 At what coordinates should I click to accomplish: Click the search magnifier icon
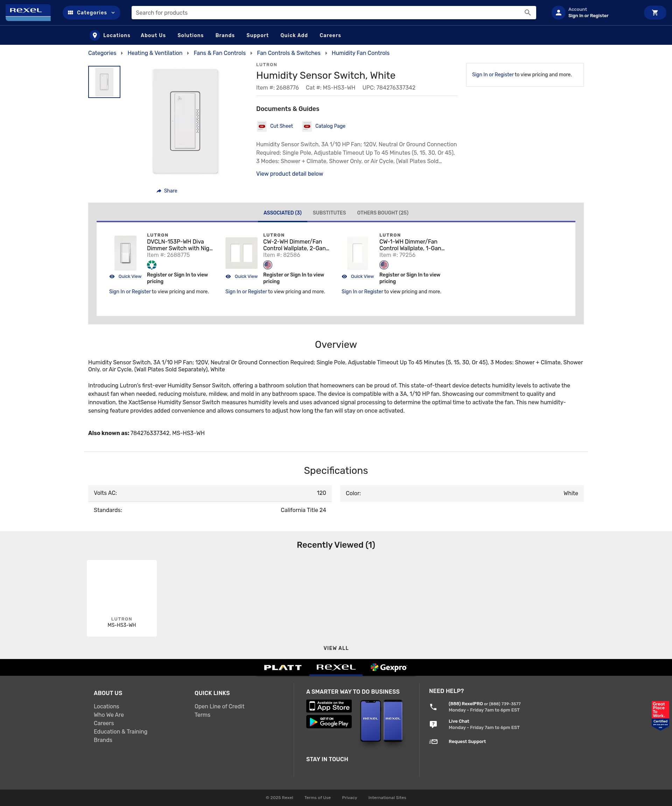[527, 13]
